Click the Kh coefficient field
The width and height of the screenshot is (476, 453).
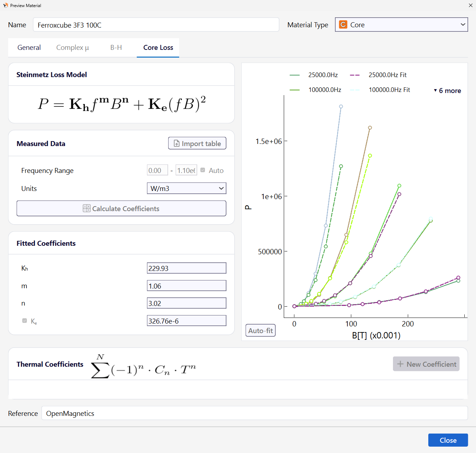tap(187, 268)
